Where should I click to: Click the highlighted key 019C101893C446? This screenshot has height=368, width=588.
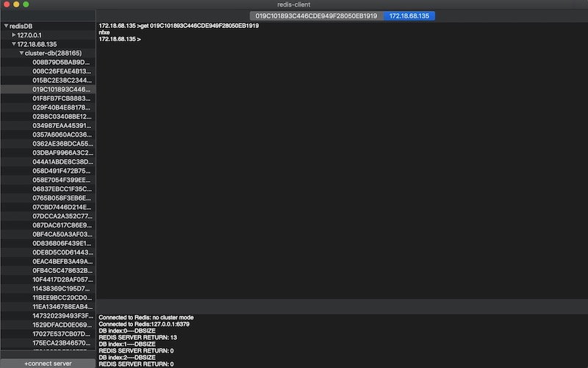(62, 89)
